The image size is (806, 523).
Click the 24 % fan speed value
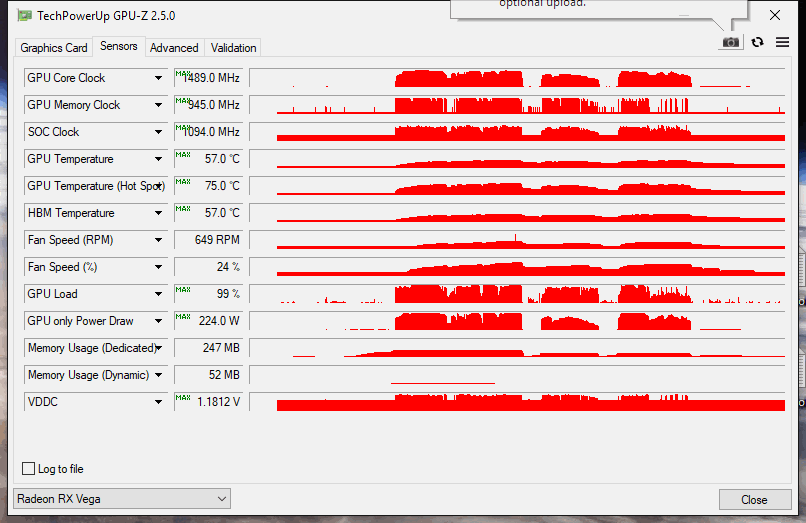tap(209, 267)
